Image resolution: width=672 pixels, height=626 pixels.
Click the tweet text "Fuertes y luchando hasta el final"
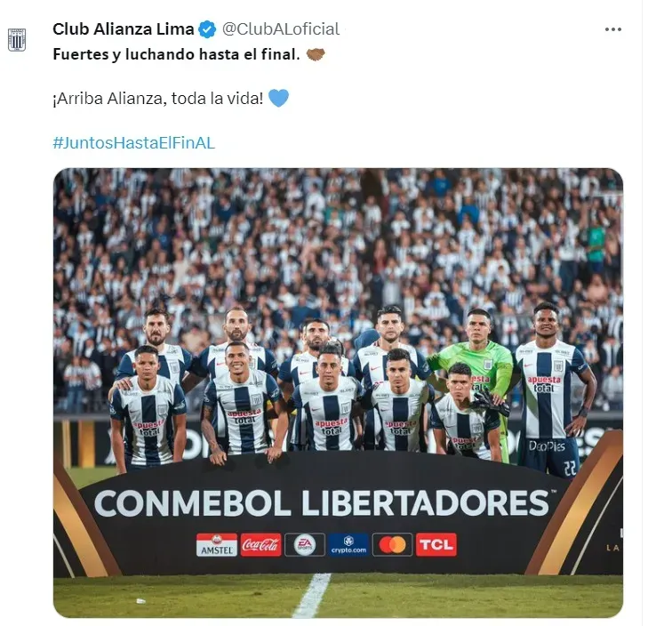click(176, 54)
